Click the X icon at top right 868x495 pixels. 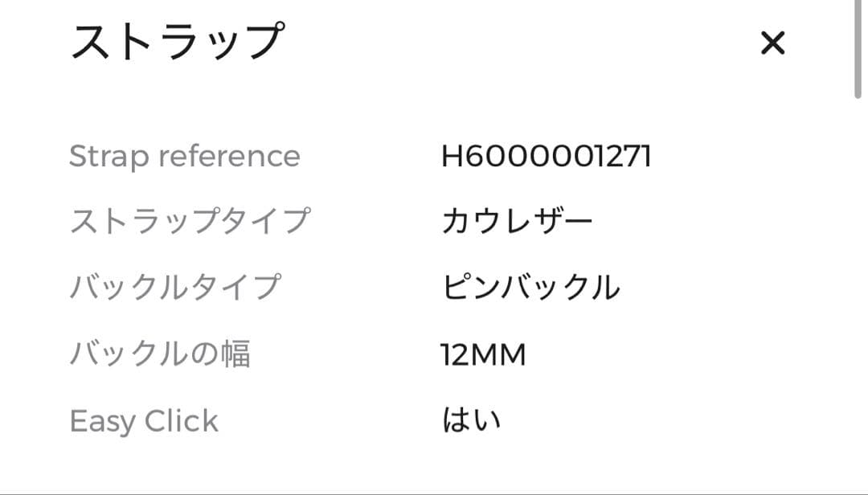pyautogui.click(x=773, y=43)
